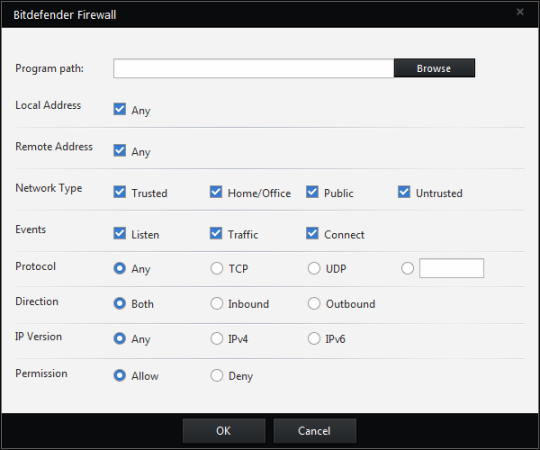Viewport: 540px width, 450px height.
Task: Click the custom protocol text box
Action: [451, 268]
